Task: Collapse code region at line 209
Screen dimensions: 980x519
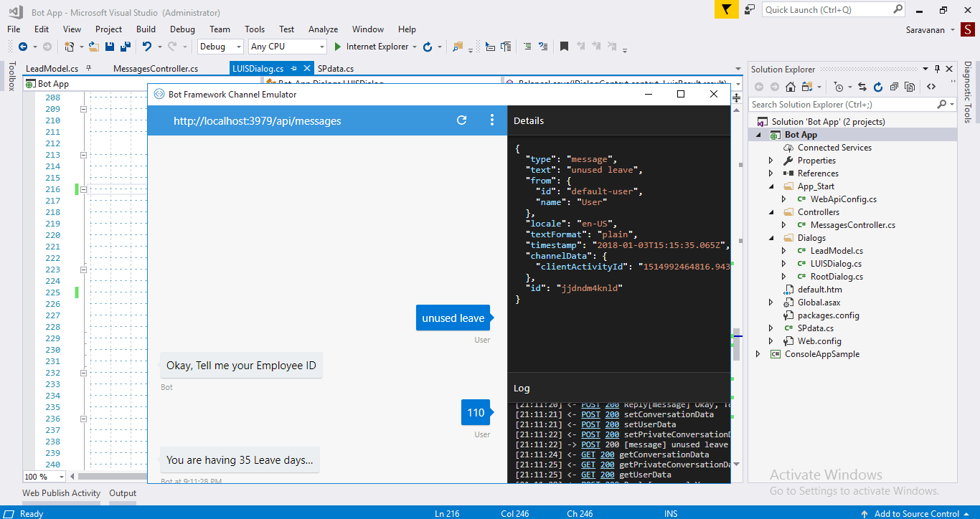Action: [83, 109]
